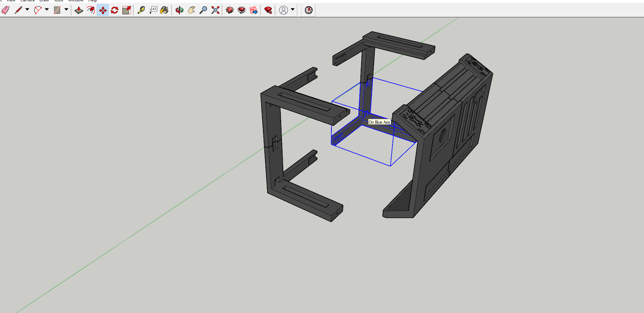The height and width of the screenshot is (313, 644).
Task: Expand the shape tools dropdown arrow
Action: 66,9
